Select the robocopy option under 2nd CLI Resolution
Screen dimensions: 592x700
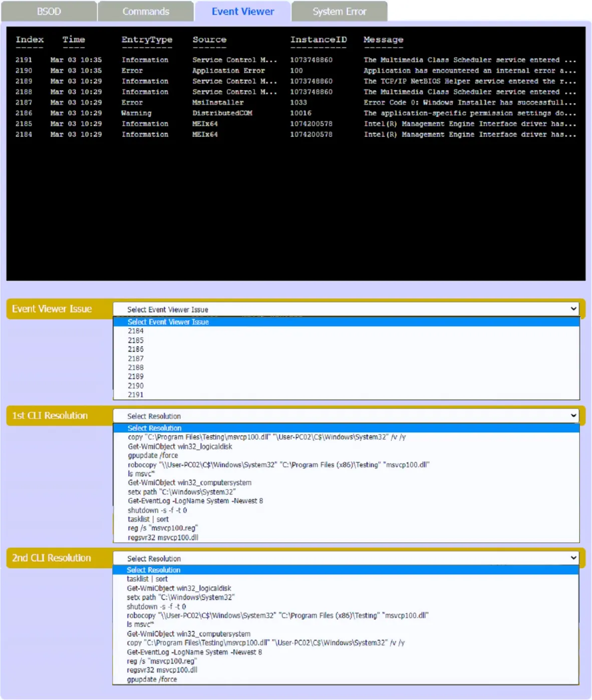pyautogui.click(x=346, y=616)
